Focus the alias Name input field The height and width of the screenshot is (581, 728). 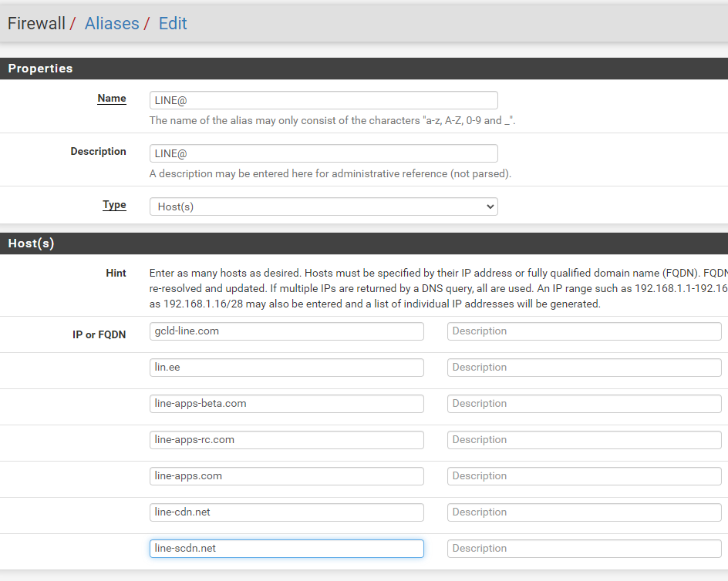tap(323, 100)
